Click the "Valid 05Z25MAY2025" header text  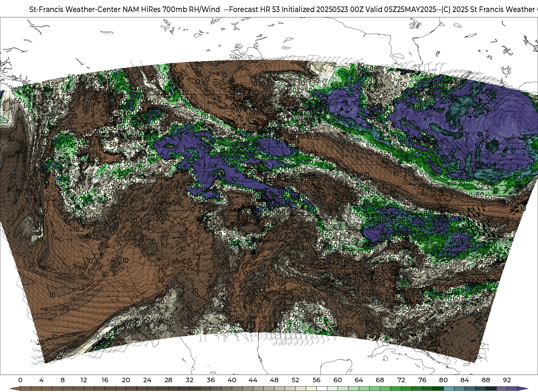(x=401, y=10)
